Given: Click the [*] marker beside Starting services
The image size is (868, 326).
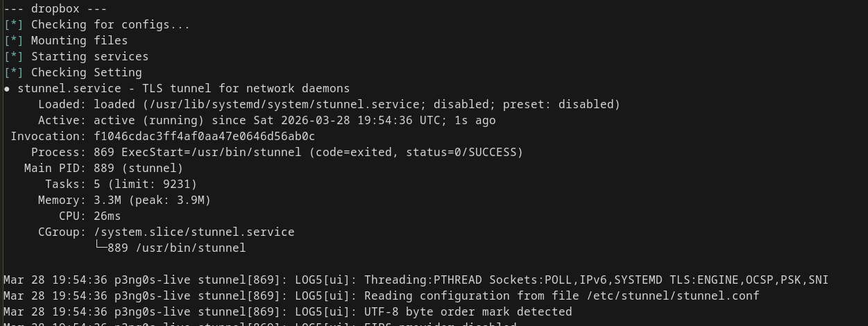Looking at the screenshot, I should click(14, 57).
